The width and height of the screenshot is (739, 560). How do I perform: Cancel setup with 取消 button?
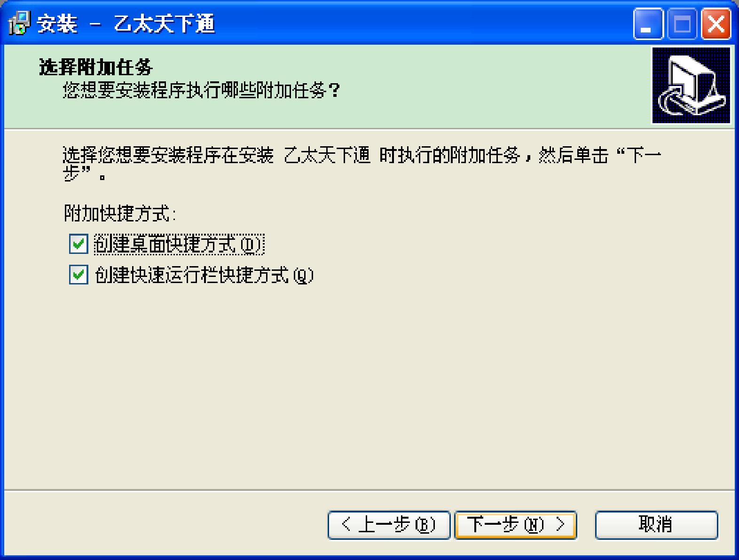656,525
